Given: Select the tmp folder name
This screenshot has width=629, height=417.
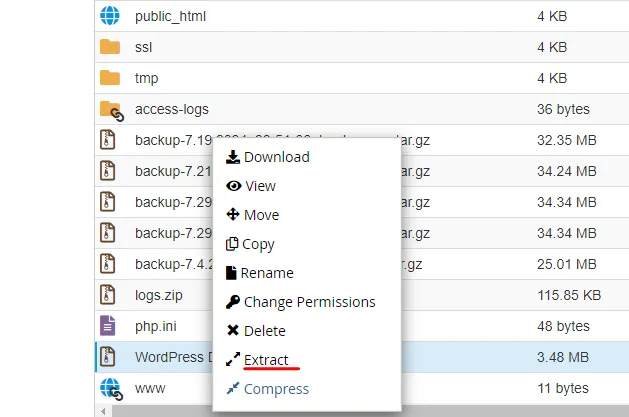Looking at the screenshot, I should click(146, 78).
